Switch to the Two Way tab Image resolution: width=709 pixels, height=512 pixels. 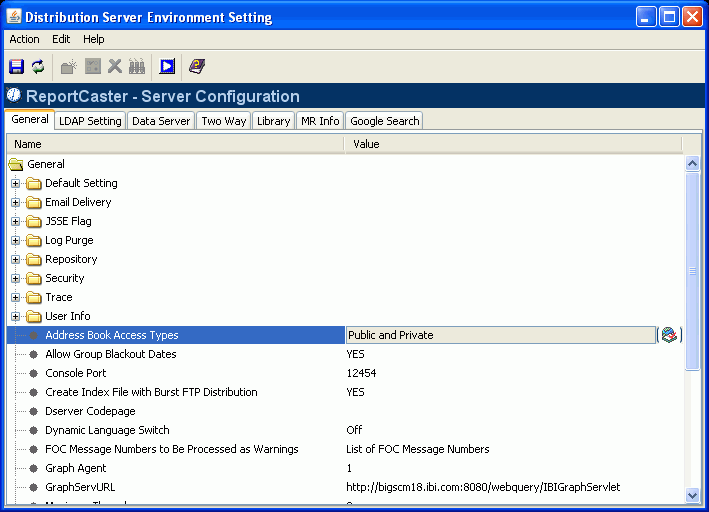(224, 121)
